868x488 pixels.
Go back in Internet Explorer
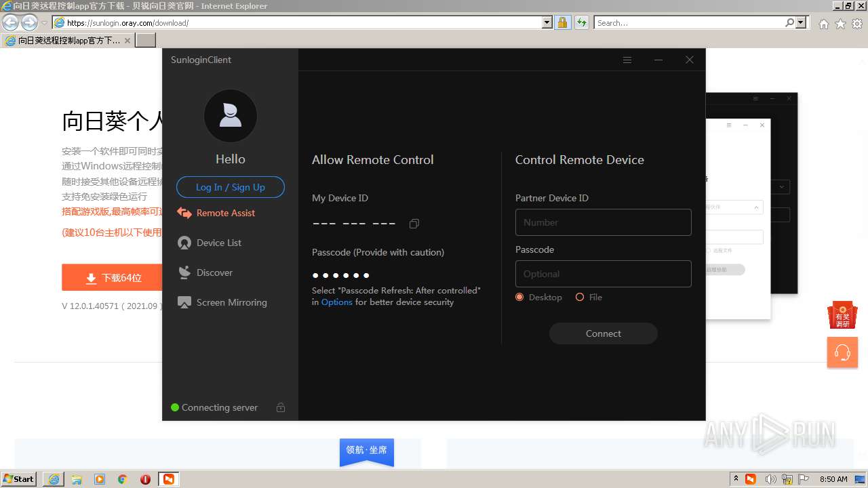coord(11,22)
